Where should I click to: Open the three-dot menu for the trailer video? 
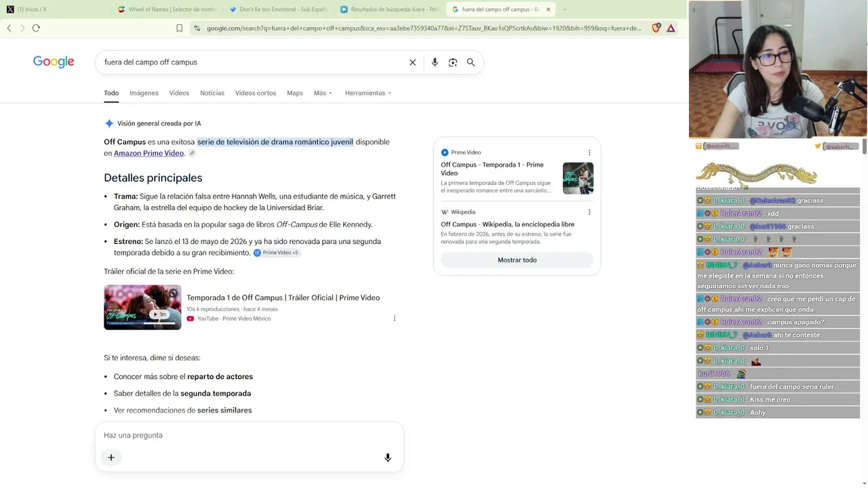click(394, 318)
